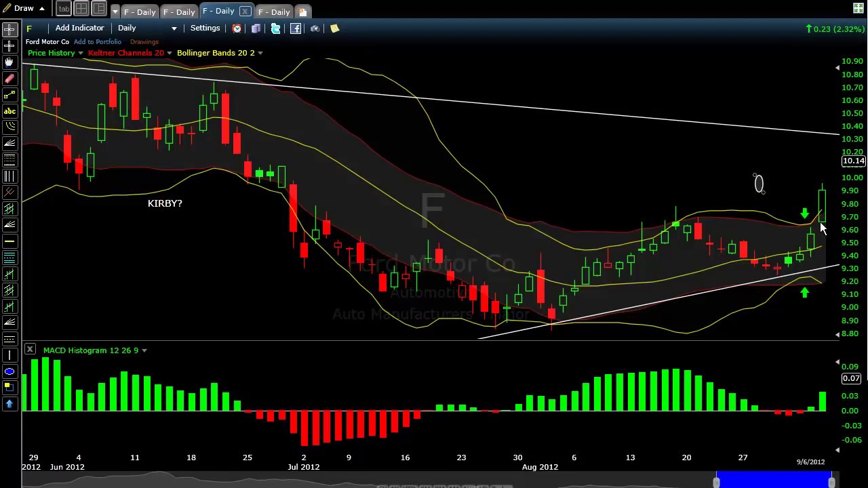
Task: Click the KIRBY? text annotation
Action: (x=165, y=203)
